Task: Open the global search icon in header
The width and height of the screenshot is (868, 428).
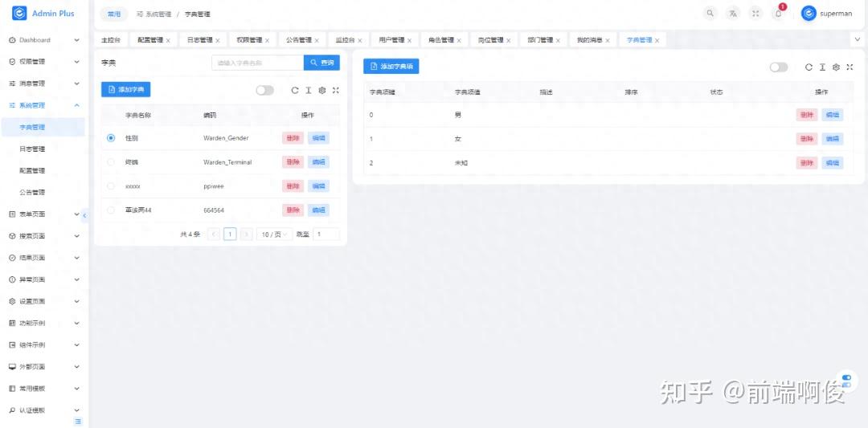Action: pyautogui.click(x=710, y=14)
